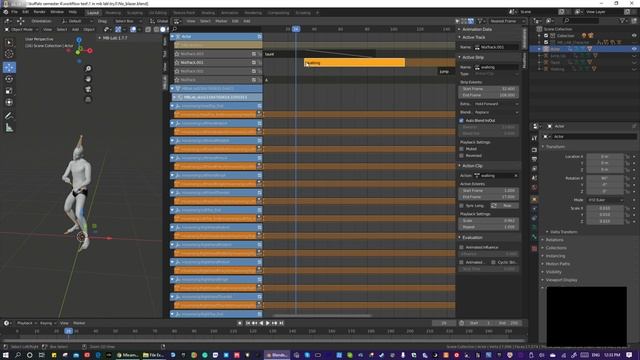The width and height of the screenshot is (640, 360).
Task: Click the Action Clip Scale value field
Action: coord(489,220)
